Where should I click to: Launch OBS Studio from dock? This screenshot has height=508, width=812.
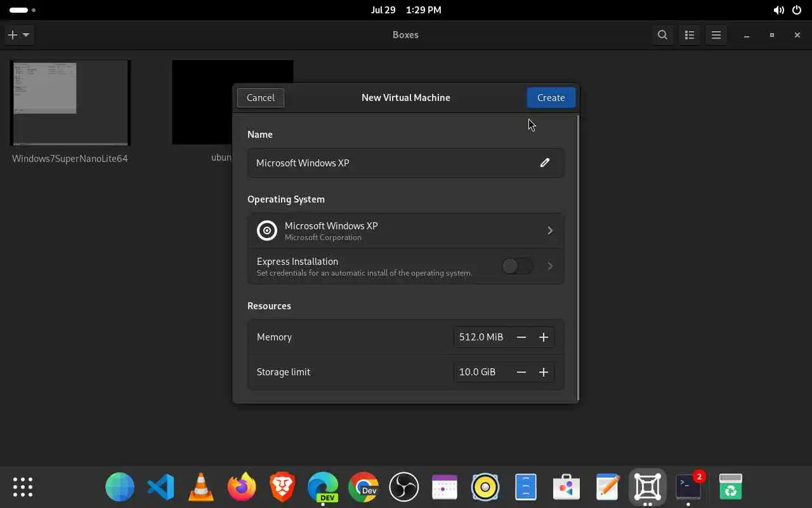tap(404, 487)
